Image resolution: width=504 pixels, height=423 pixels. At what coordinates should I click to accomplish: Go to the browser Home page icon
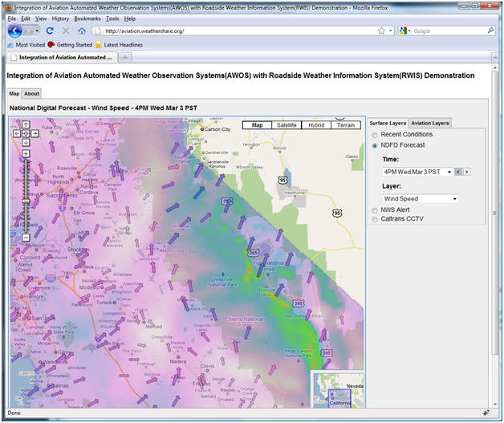[x=82, y=31]
